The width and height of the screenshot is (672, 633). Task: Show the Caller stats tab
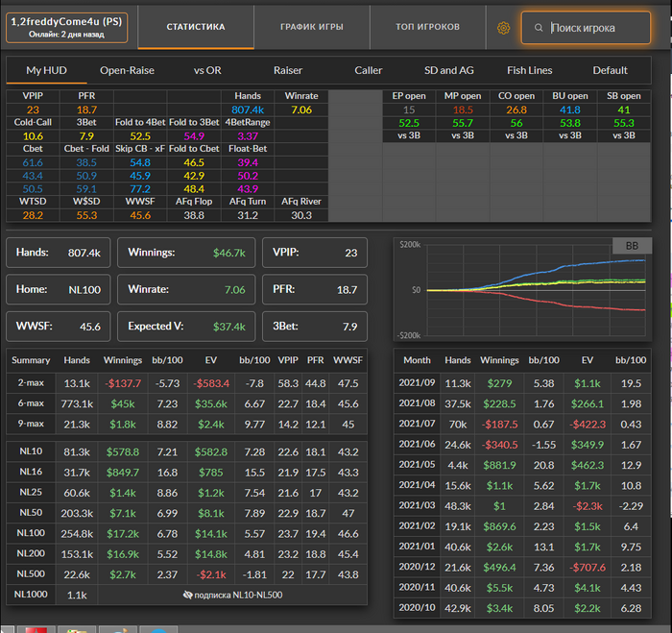(x=368, y=70)
